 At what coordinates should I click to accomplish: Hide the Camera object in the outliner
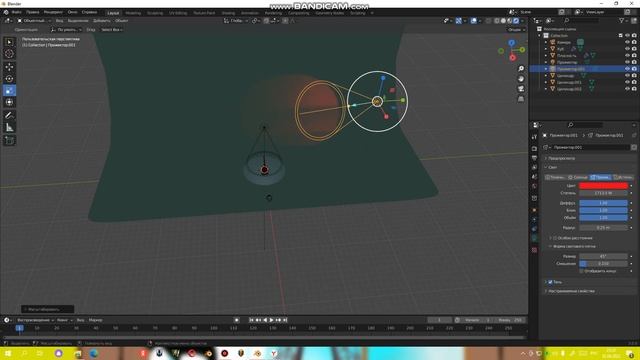(x=627, y=42)
